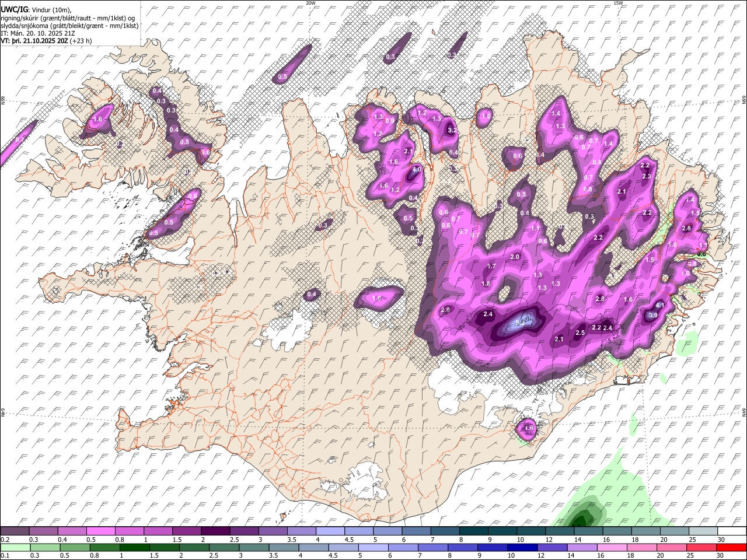Click the 2.3 precipitation value on the map
Screen dimensions: 747x560
coord(646,176)
